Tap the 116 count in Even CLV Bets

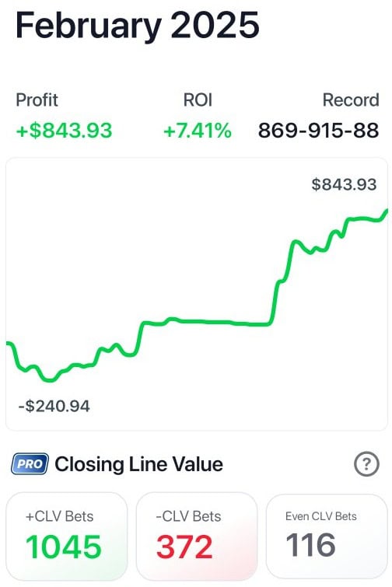click(310, 544)
